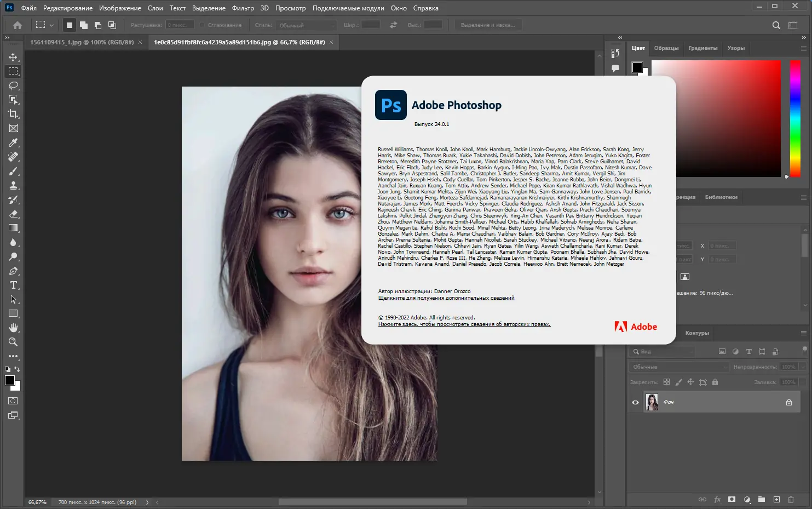Click the rainbow hue slider strip

click(795, 118)
